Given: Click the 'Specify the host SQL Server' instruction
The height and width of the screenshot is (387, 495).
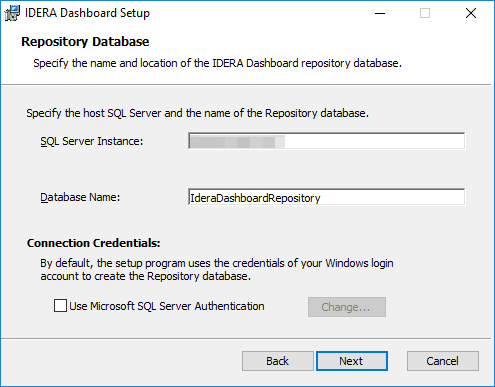Looking at the screenshot, I should [198, 113].
